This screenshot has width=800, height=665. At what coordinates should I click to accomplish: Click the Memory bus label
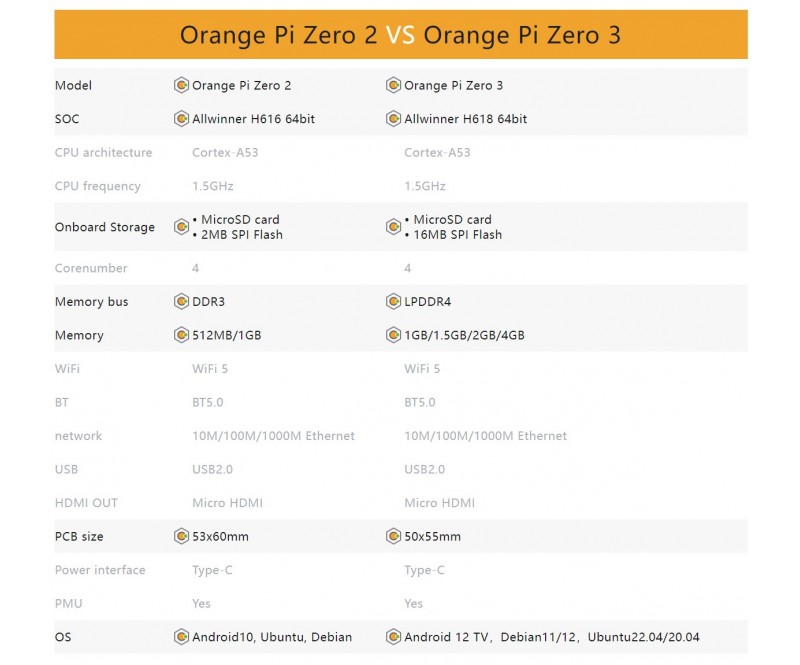click(x=91, y=302)
